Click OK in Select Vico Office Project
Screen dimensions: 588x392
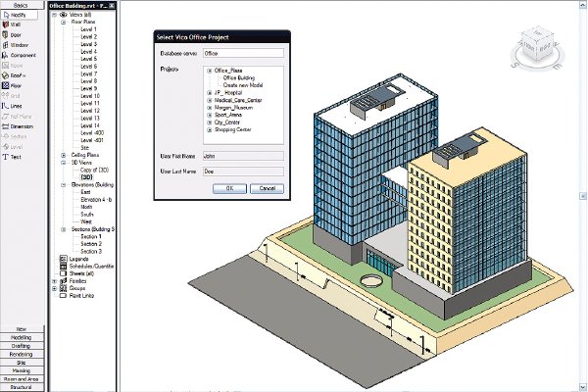pyautogui.click(x=229, y=188)
